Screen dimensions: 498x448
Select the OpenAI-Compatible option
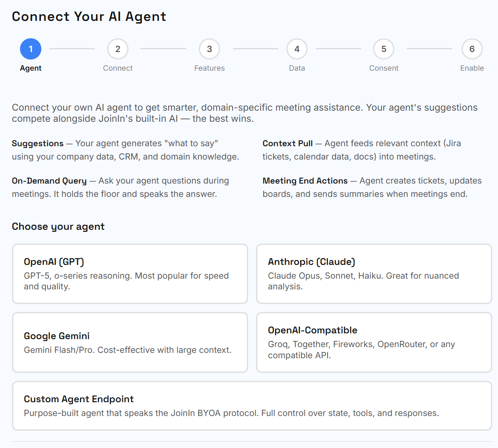pos(374,342)
